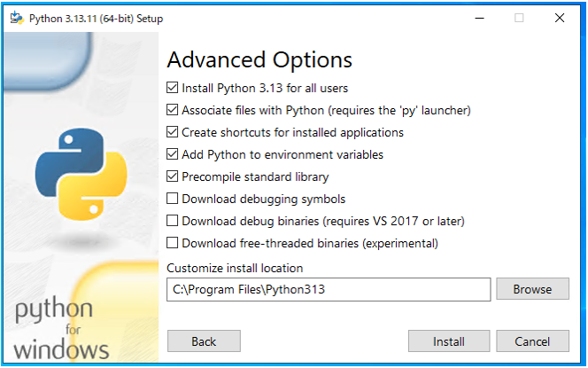The height and width of the screenshot is (368, 588).
Task: Click the Install button
Action: [x=448, y=341]
